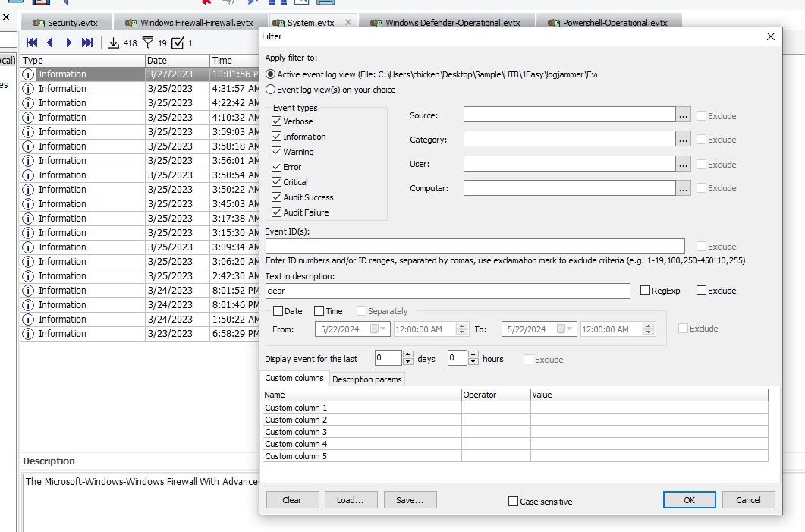Click the Source input field
The height and width of the screenshot is (532, 805).
569,115
